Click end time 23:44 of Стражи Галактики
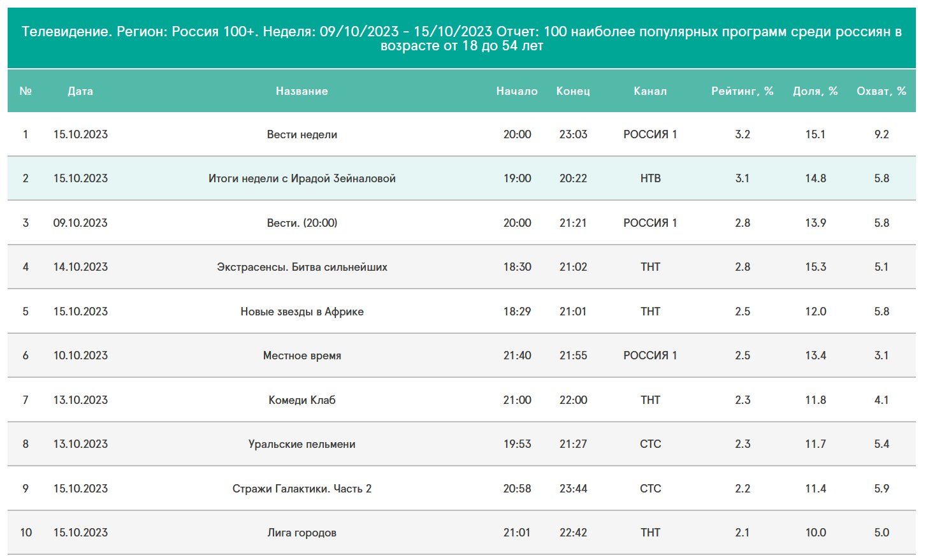The image size is (928, 560). point(573,489)
